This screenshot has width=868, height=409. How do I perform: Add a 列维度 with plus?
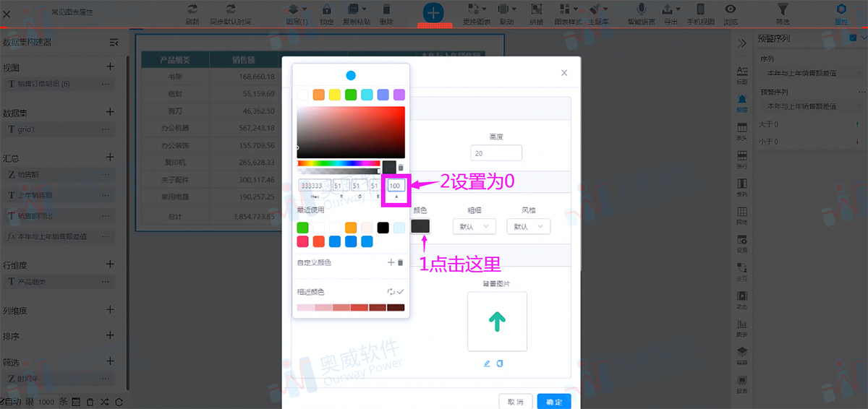tap(110, 309)
